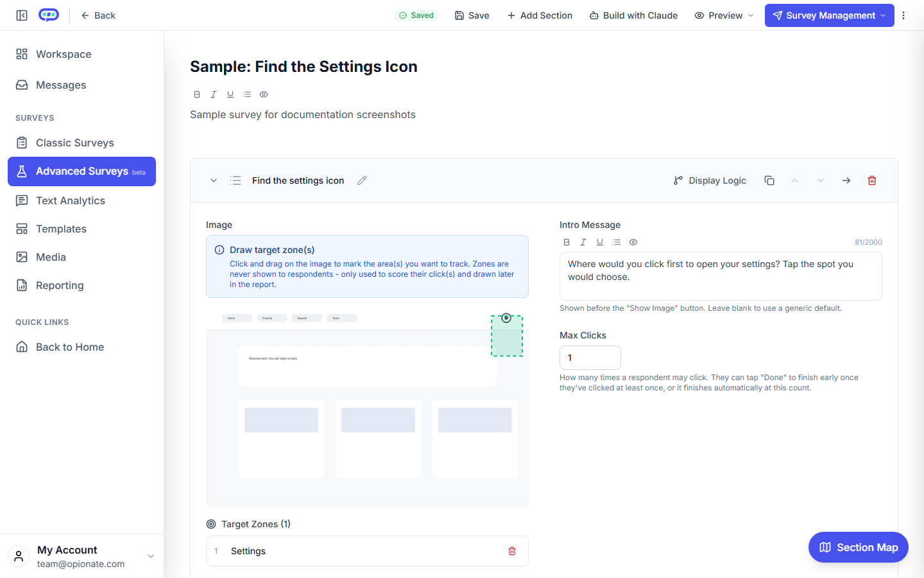
Task: Toggle preview of survey description
Action: [x=264, y=94]
